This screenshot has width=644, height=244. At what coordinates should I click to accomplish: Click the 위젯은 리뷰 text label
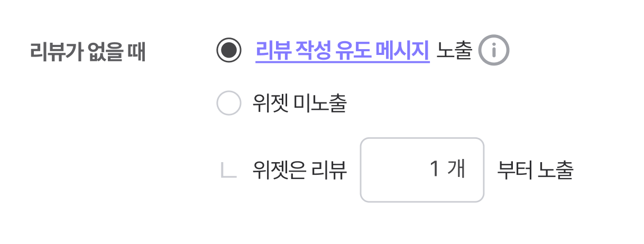[300, 170]
